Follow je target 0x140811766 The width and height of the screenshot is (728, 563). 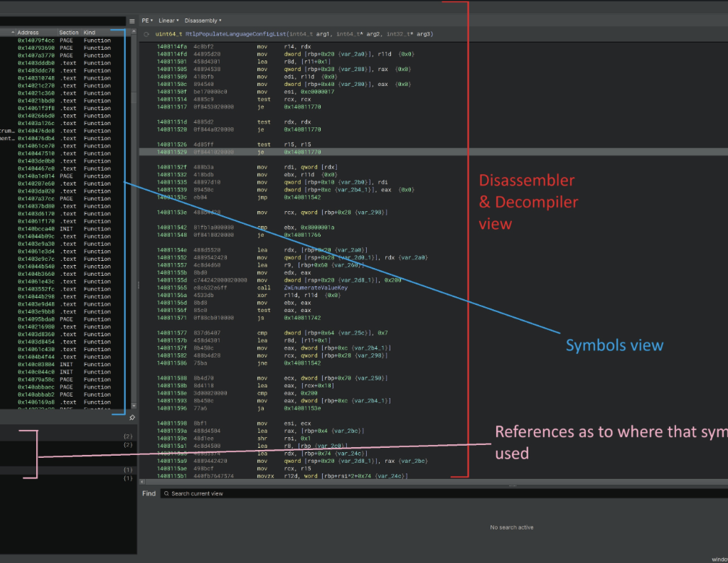coord(302,235)
